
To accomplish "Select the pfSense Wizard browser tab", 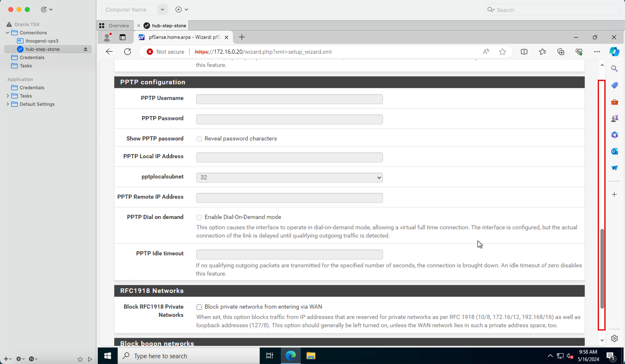I will click(x=184, y=37).
